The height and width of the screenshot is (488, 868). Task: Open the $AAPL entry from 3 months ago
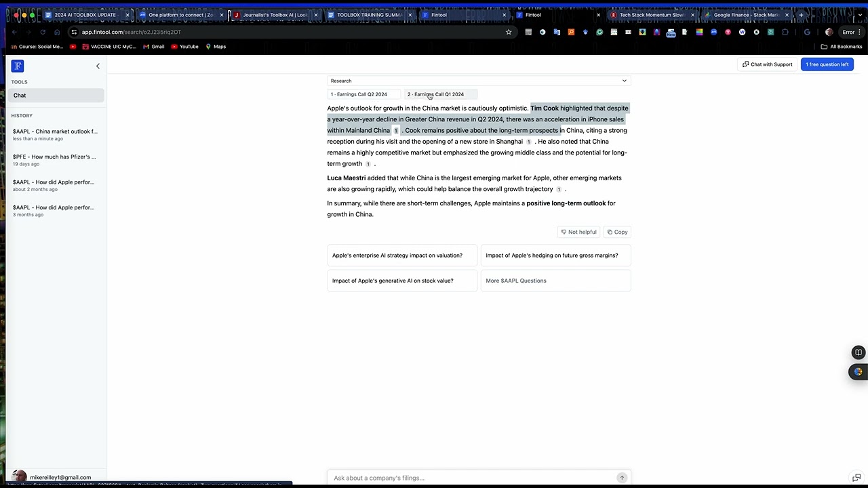point(56,211)
